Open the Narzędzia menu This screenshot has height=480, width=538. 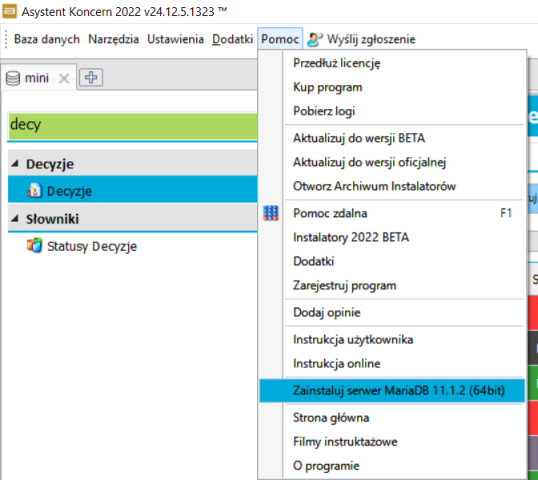114,39
